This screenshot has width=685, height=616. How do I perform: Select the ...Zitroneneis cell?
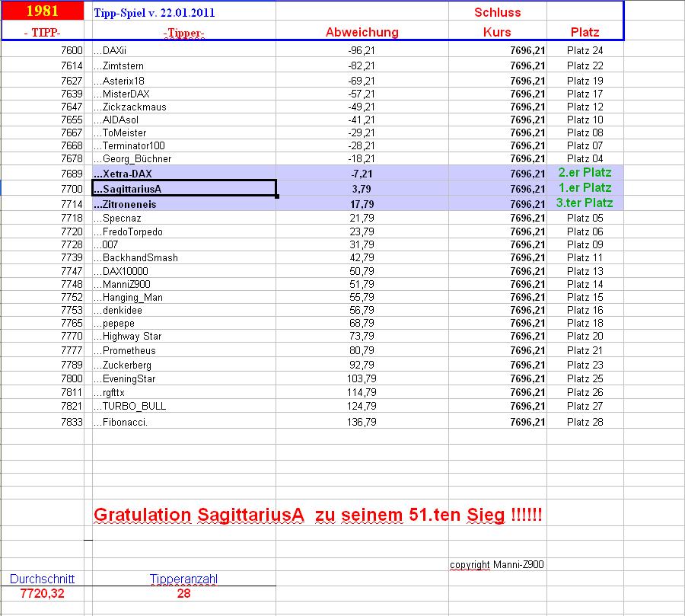pyautogui.click(x=184, y=204)
